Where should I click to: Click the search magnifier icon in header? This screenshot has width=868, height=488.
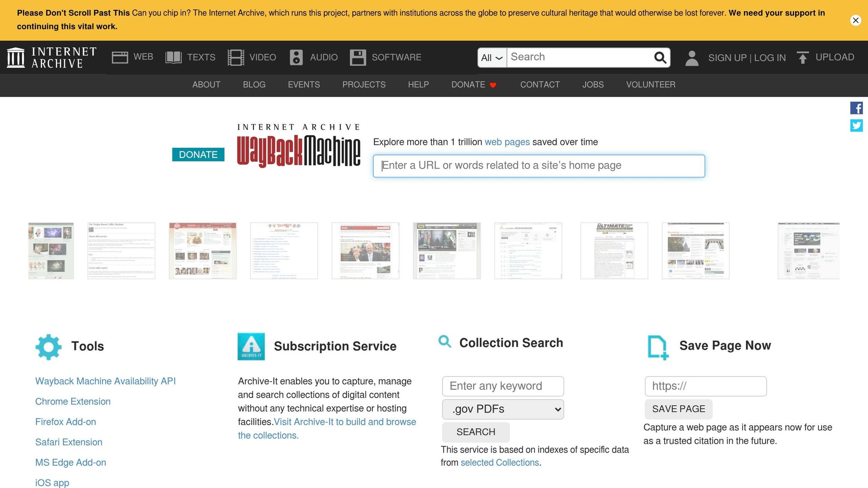pos(660,58)
